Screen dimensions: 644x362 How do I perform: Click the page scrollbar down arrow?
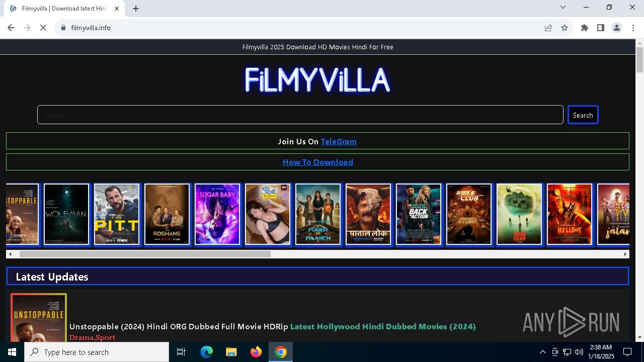point(639,337)
